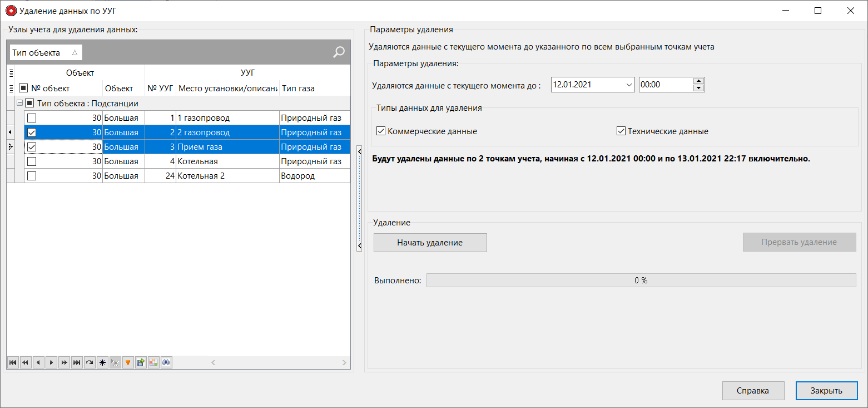Uncheck Коммерческие данные
This screenshot has height=408, width=868.
tap(380, 131)
